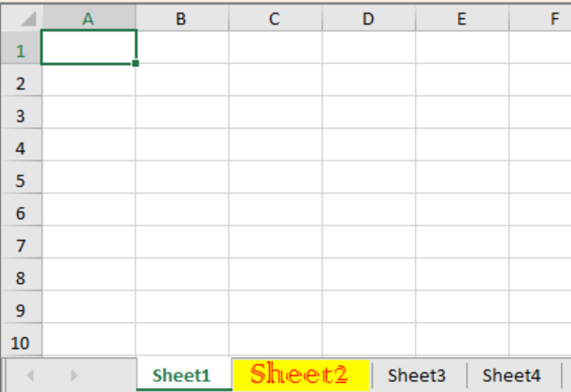Image resolution: width=571 pixels, height=392 pixels.
Task: Select entire column D
Action: tap(368, 18)
